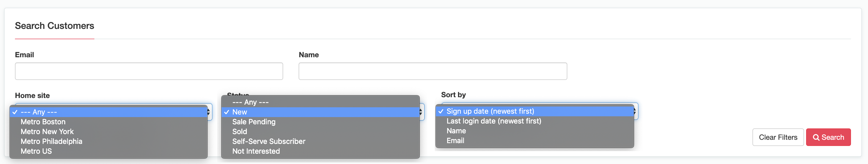Image resolution: width=868 pixels, height=164 pixels.
Task: Select Metro New York option
Action: (109, 132)
